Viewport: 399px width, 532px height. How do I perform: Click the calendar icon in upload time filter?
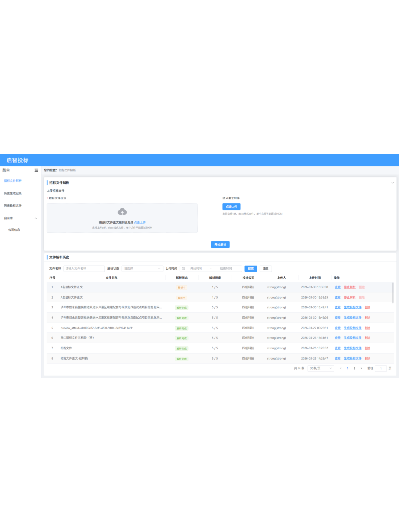pos(183,269)
